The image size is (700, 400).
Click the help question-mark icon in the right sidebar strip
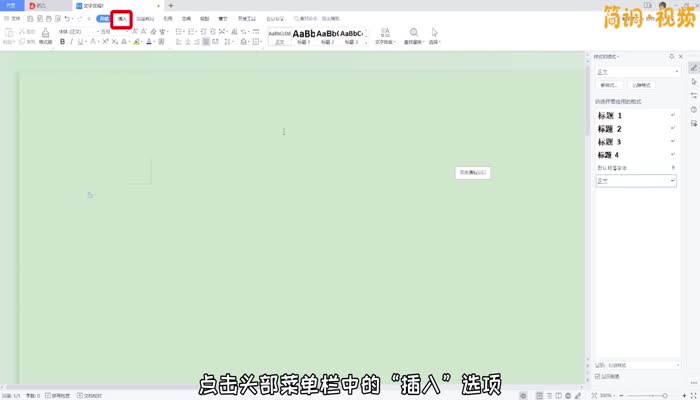[693, 109]
